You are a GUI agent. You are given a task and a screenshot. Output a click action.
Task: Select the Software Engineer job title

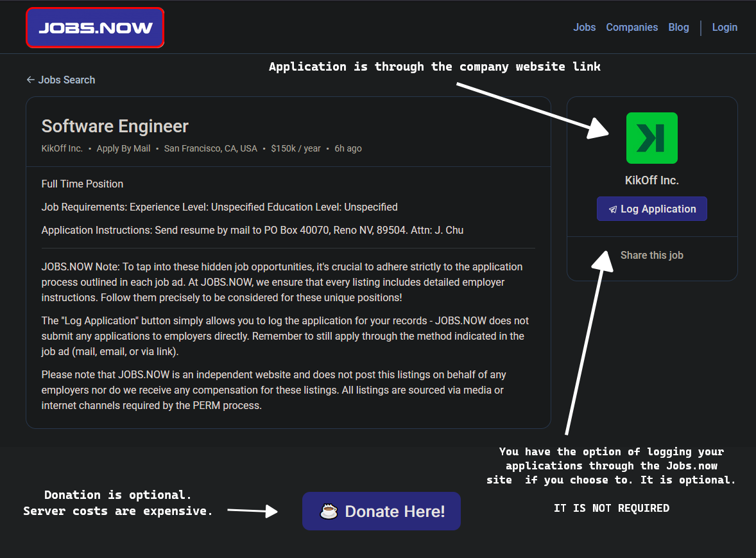[115, 126]
